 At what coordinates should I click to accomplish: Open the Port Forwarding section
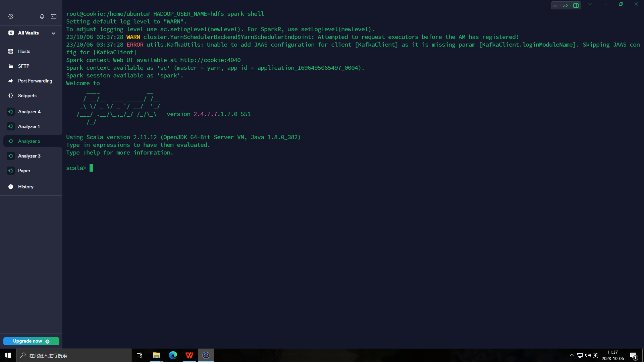tap(31, 81)
